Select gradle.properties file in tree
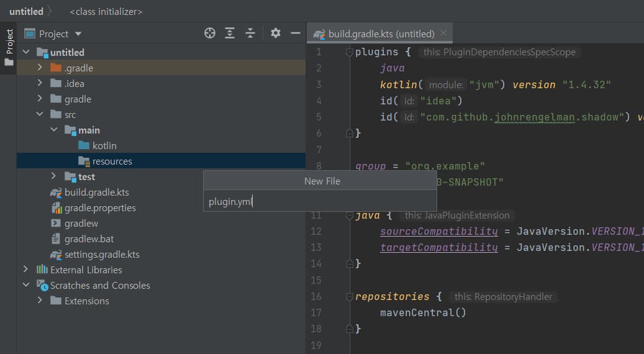This screenshot has width=644, height=354. (99, 207)
